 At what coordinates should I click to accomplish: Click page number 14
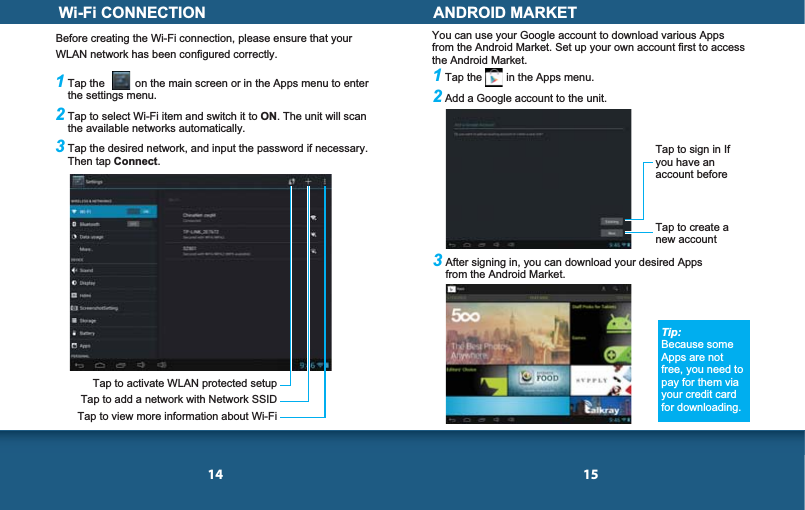[x=216, y=475]
